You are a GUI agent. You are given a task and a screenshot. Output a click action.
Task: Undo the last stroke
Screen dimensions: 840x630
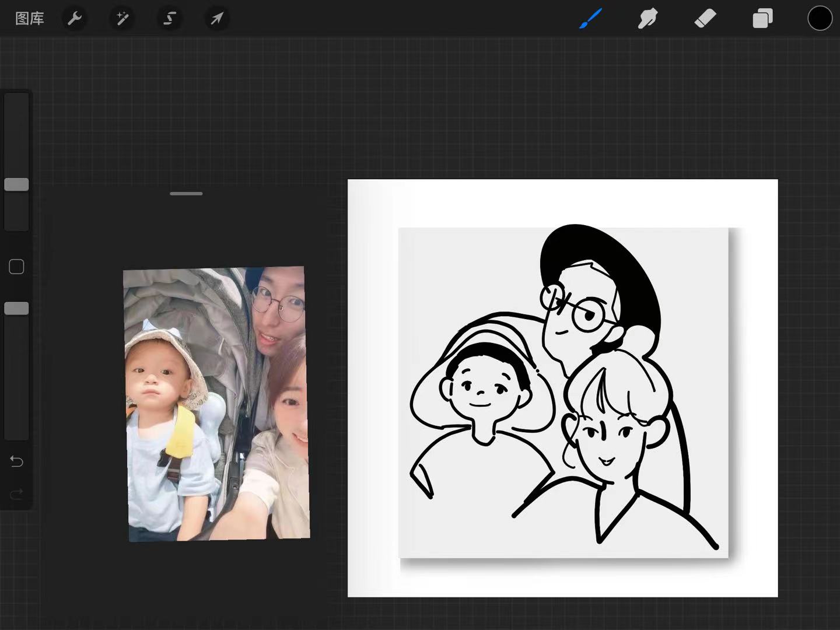coord(16,461)
